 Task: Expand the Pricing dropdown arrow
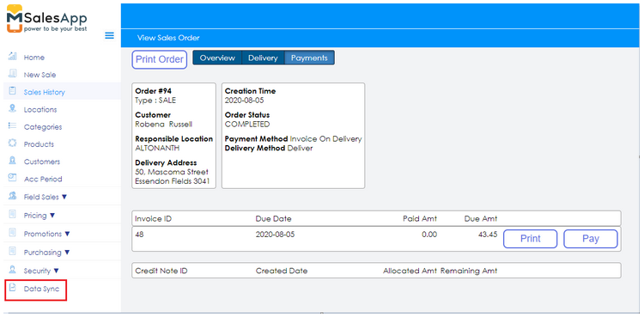[x=52, y=216]
